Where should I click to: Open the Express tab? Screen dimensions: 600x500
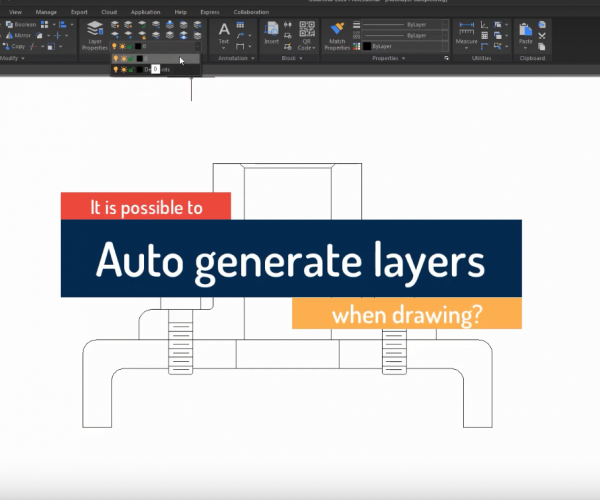click(x=210, y=12)
